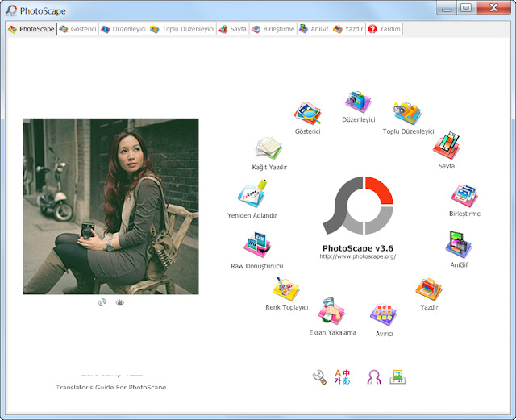Image resolution: width=516 pixels, height=420 pixels.
Task: Switch to the Birleştirme tab
Action: tap(273, 29)
